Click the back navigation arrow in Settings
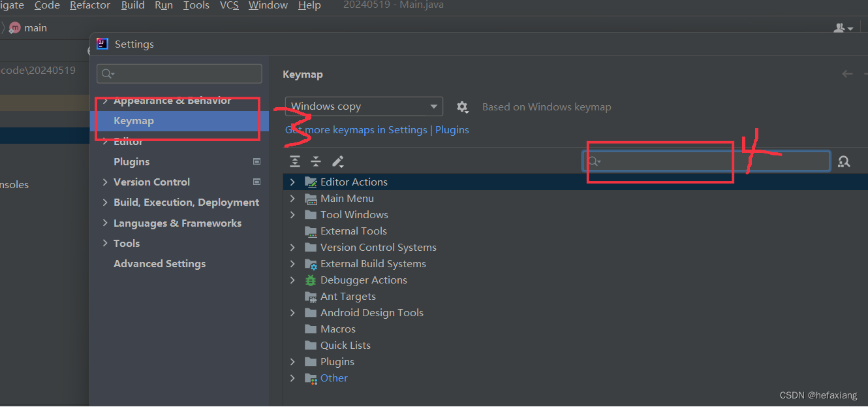This screenshot has width=868, height=407. pyautogui.click(x=847, y=74)
